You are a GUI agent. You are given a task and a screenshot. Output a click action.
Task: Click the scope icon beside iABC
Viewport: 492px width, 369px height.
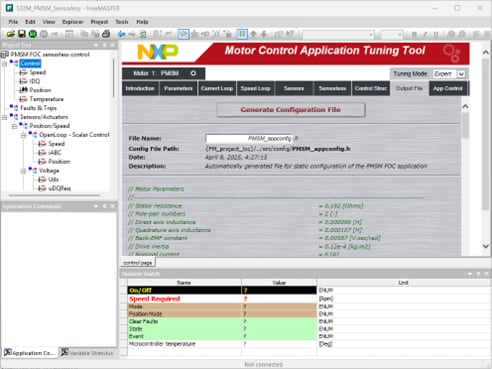click(x=42, y=153)
